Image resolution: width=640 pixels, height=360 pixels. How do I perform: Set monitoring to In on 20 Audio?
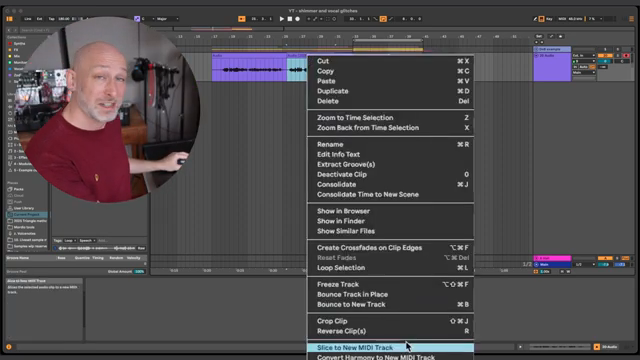pyautogui.click(x=576, y=67)
